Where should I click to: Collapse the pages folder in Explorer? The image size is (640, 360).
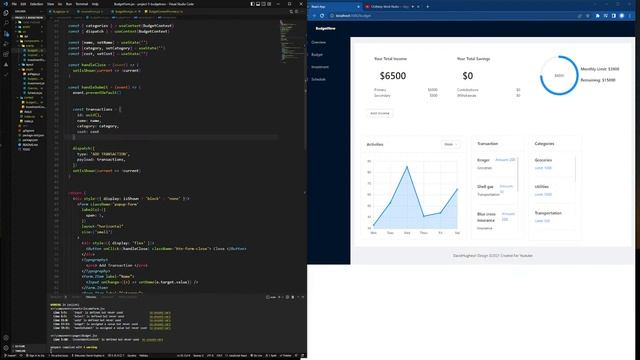coord(30,69)
